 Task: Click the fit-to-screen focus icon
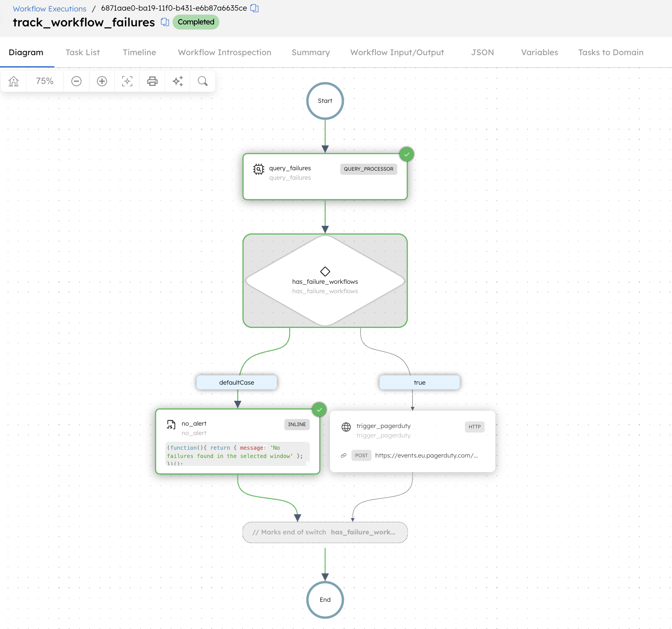[x=127, y=81]
